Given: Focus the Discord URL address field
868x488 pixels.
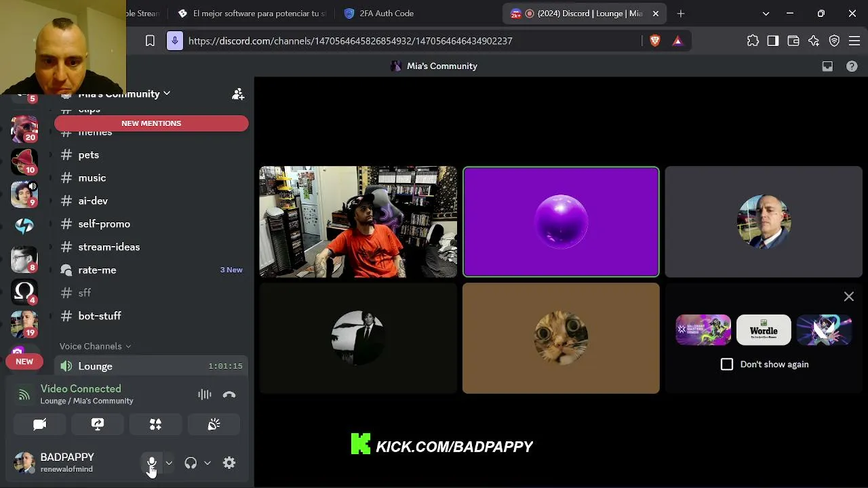Looking at the screenshot, I should click(350, 41).
